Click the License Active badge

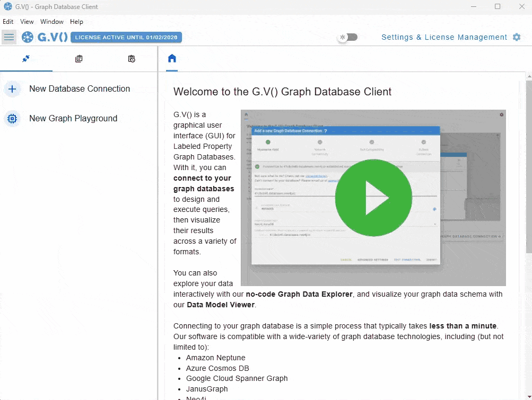click(126, 37)
